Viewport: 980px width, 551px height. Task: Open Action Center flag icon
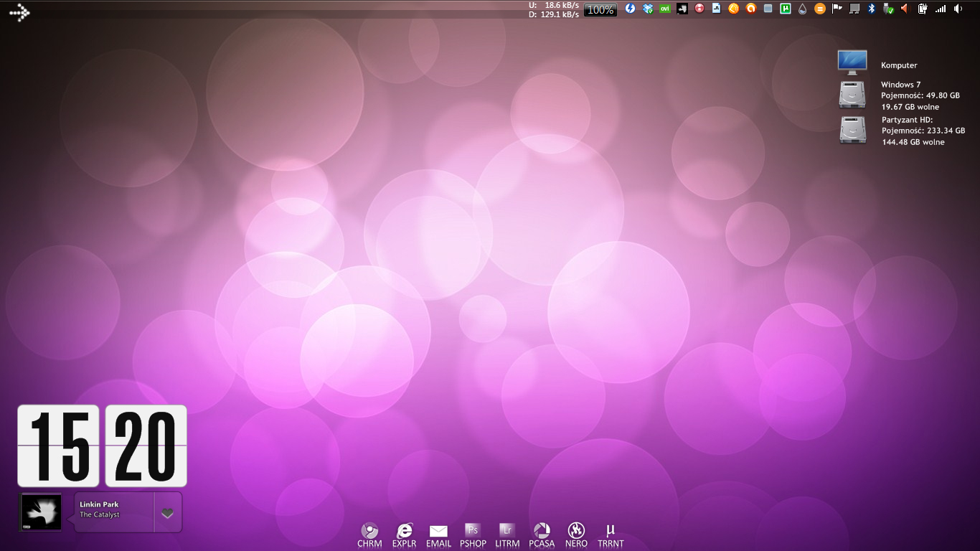pyautogui.click(x=837, y=9)
